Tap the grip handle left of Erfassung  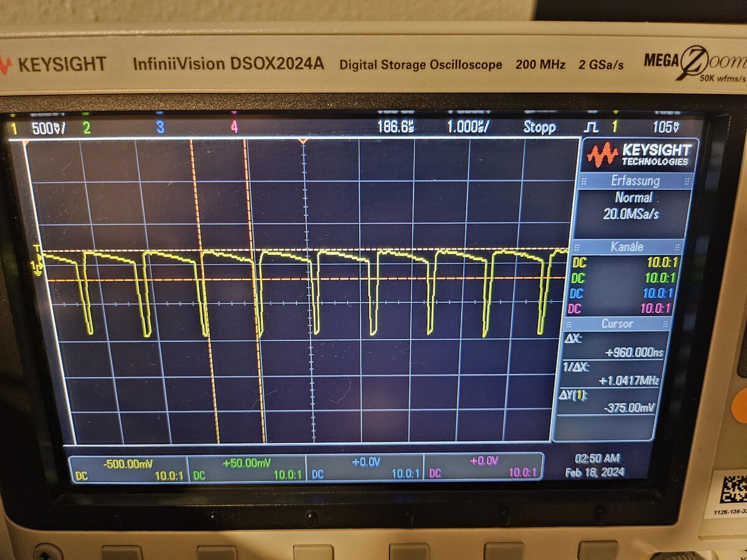(x=584, y=182)
